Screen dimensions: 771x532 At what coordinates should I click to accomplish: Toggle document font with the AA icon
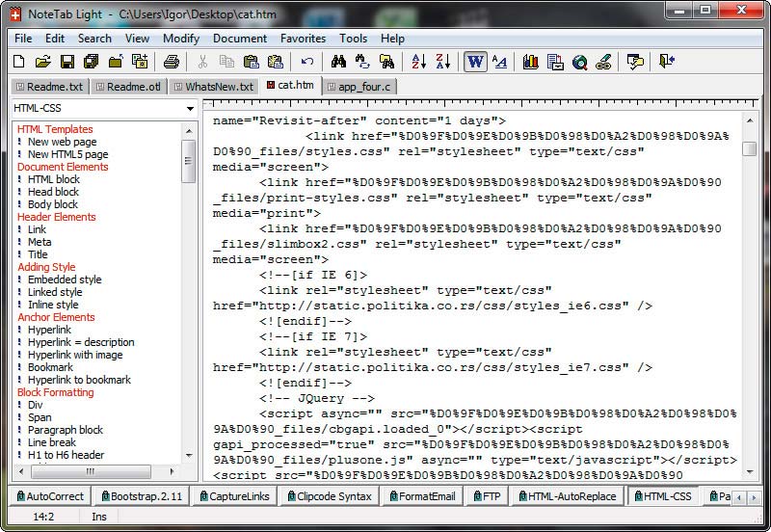pyautogui.click(x=499, y=62)
